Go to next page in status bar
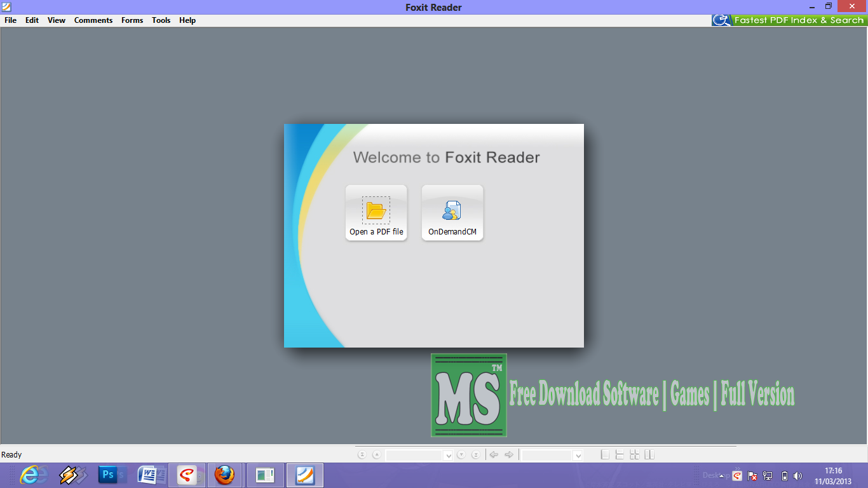868x488 pixels. pos(461,455)
